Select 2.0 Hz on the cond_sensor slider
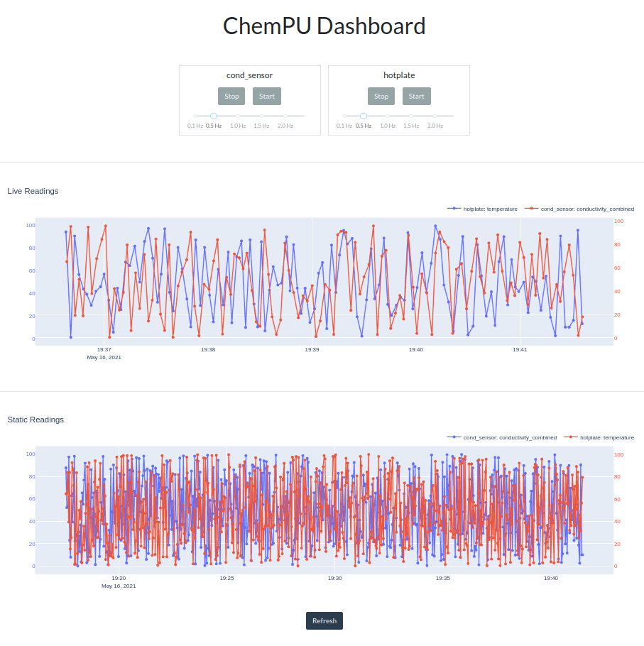The width and height of the screenshot is (644, 646). (285, 116)
